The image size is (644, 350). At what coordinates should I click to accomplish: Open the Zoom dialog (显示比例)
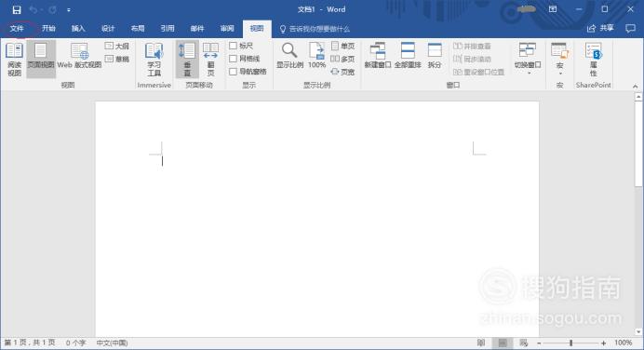click(289, 56)
